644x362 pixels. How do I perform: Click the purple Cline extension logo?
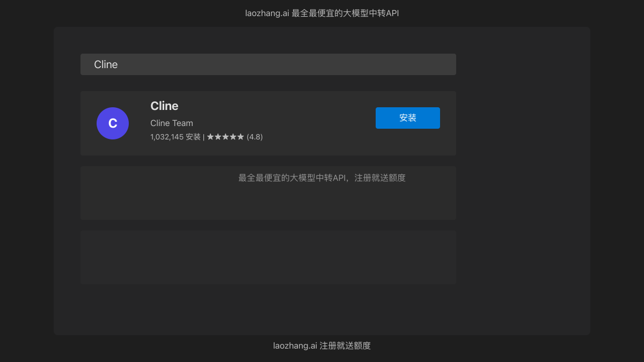[113, 123]
